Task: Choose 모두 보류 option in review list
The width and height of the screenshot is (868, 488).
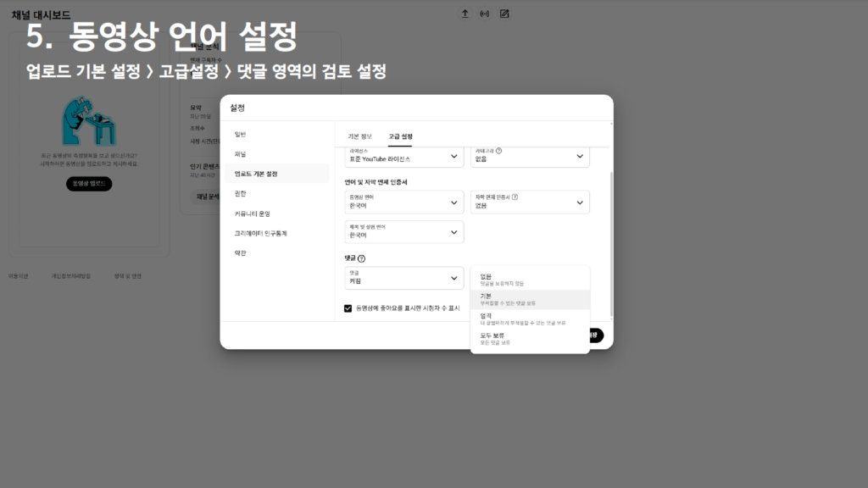Action: [530, 339]
